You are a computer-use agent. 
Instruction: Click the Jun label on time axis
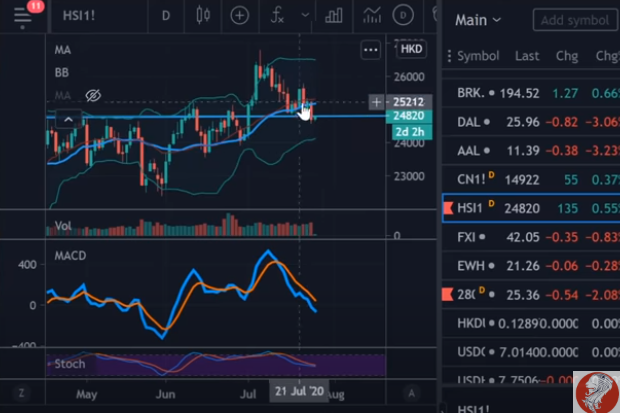(x=165, y=394)
